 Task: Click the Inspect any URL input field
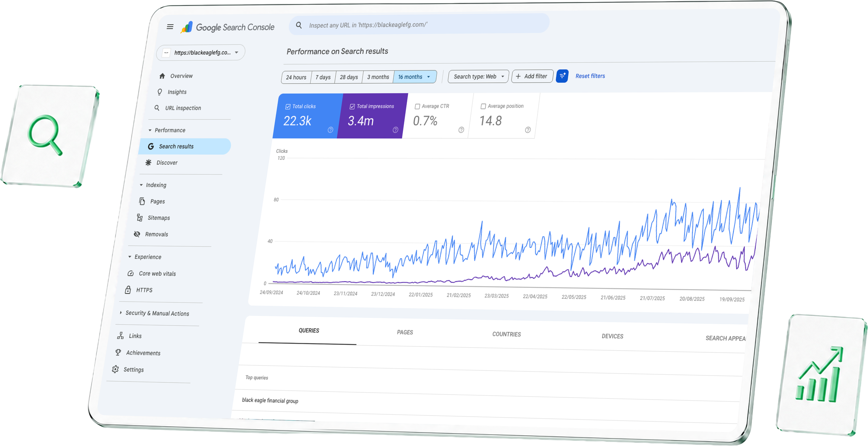tap(419, 25)
